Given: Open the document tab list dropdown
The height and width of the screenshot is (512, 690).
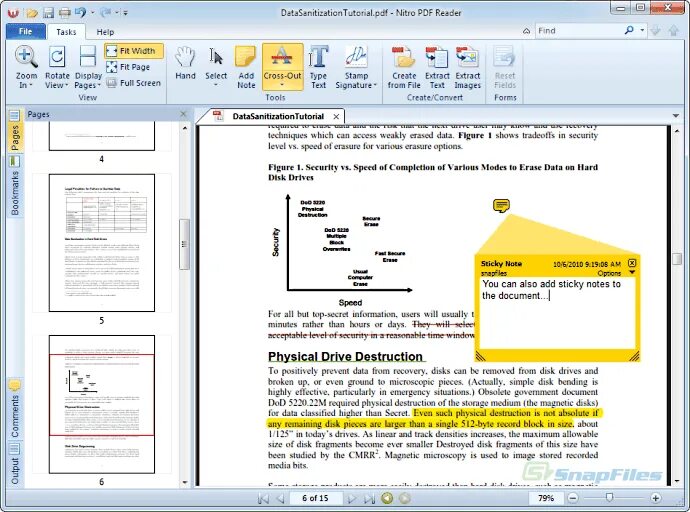Looking at the screenshot, I should pos(676,116).
